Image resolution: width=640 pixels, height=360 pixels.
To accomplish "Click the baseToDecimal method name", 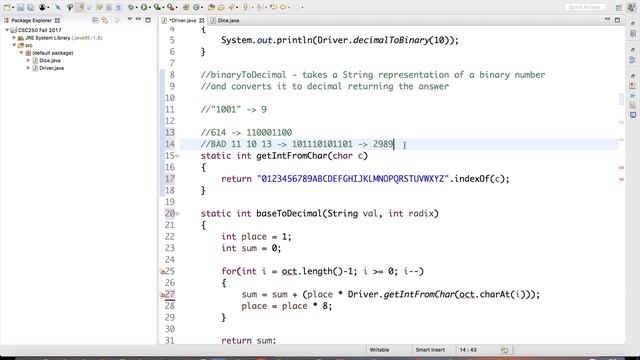I will click(x=289, y=213).
